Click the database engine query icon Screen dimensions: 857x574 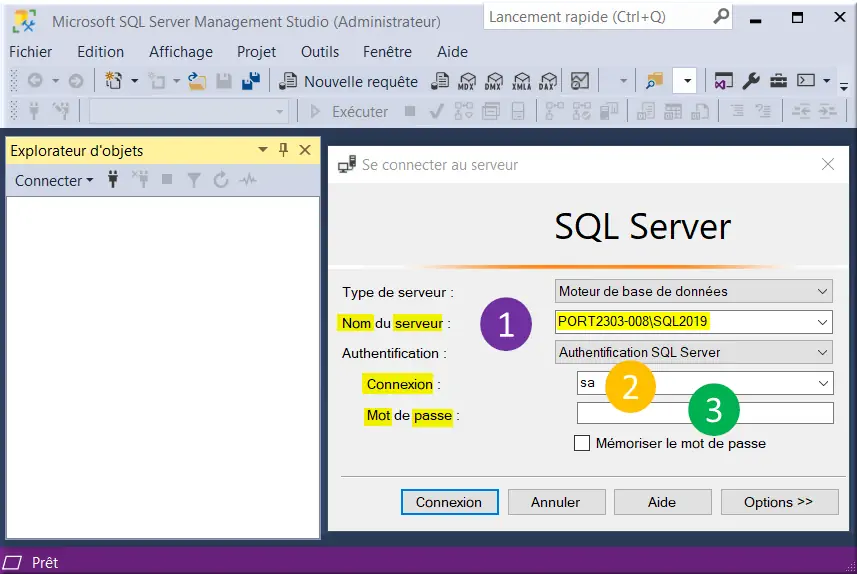click(440, 81)
